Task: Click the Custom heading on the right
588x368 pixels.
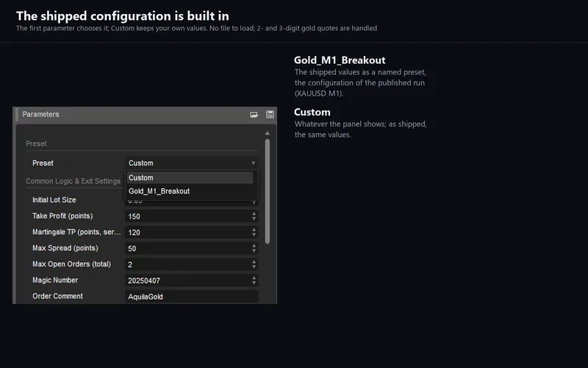Action: click(312, 112)
